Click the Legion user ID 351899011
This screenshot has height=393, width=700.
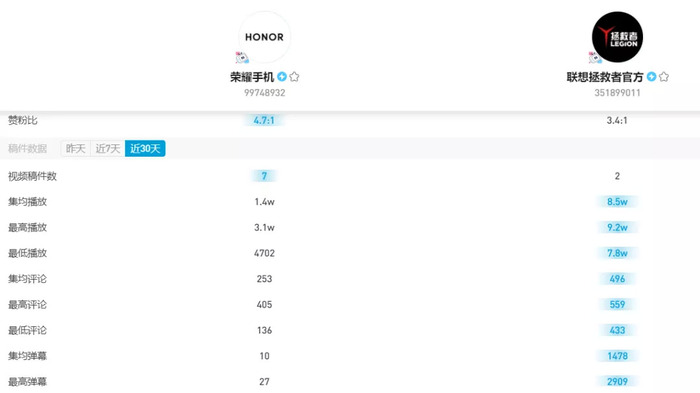pos(617,93)
